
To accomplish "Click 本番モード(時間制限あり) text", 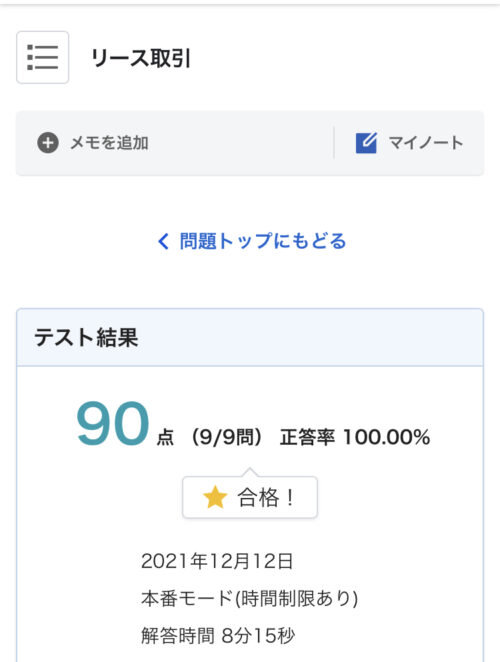I will pos(250,598).
